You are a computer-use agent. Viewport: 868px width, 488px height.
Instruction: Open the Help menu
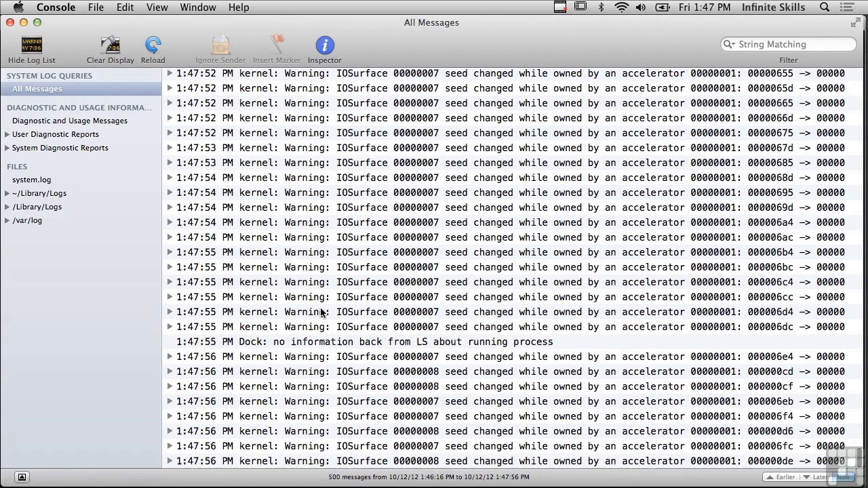point(239,7)
